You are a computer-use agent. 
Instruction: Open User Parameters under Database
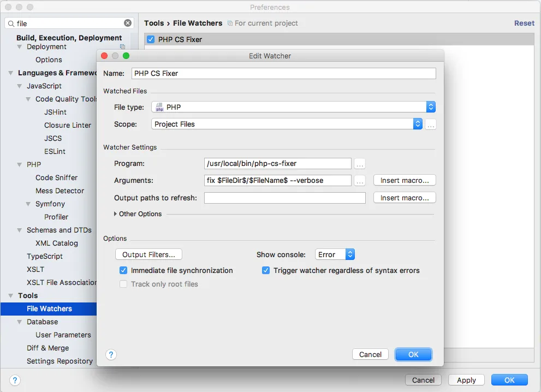click(63, 335)
